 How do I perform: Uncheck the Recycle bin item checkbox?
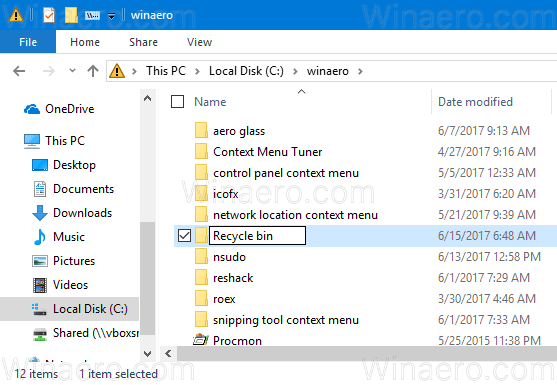(x=184, y=236)
